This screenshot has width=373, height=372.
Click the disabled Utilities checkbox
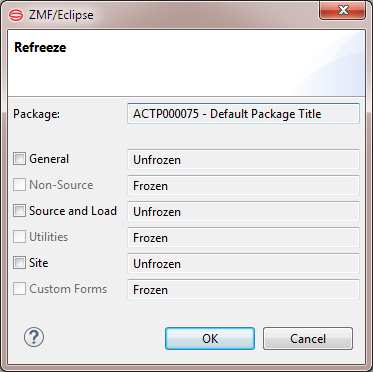coord(19,237)
